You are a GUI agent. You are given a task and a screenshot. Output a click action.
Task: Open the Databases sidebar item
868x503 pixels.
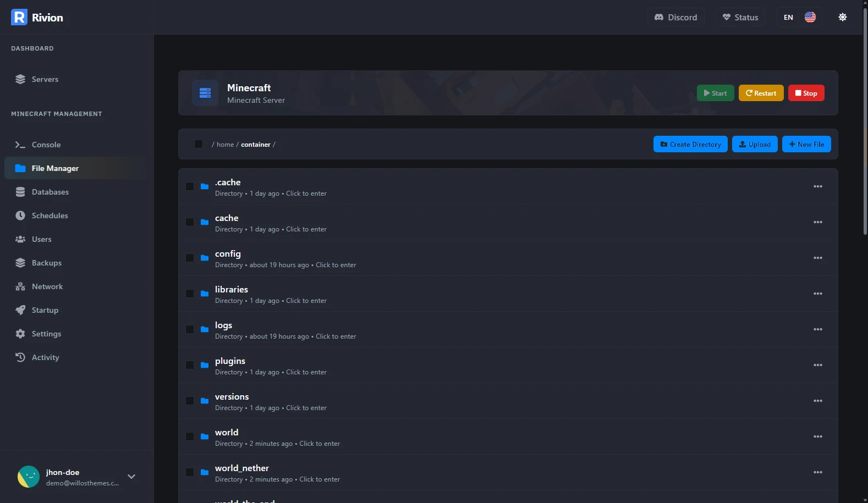click(76, 192)
